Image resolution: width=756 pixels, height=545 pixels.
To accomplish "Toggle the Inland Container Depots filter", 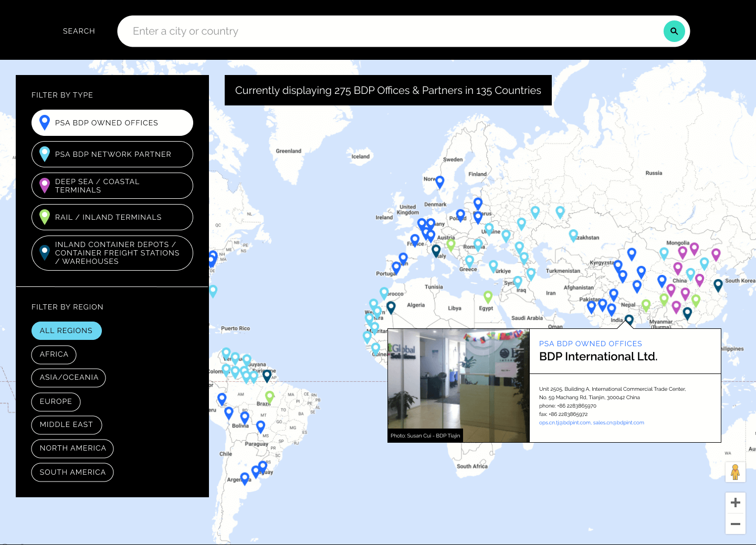I will tap(112, 253).
